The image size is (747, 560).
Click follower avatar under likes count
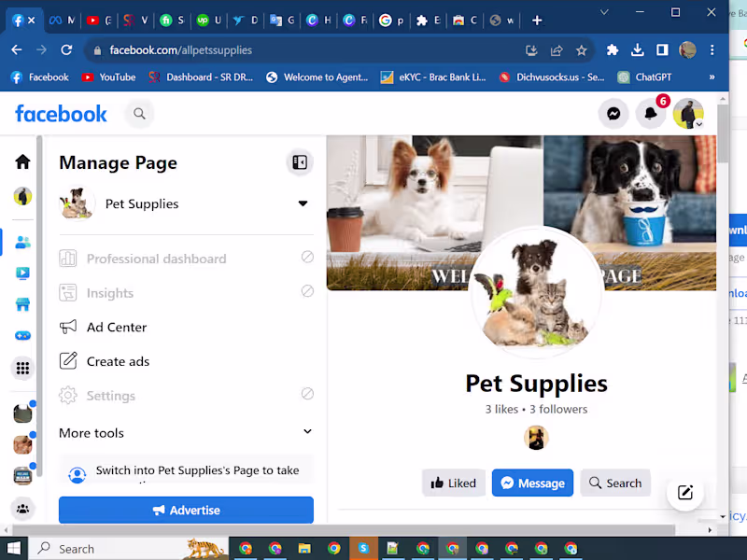pos(536,438)
